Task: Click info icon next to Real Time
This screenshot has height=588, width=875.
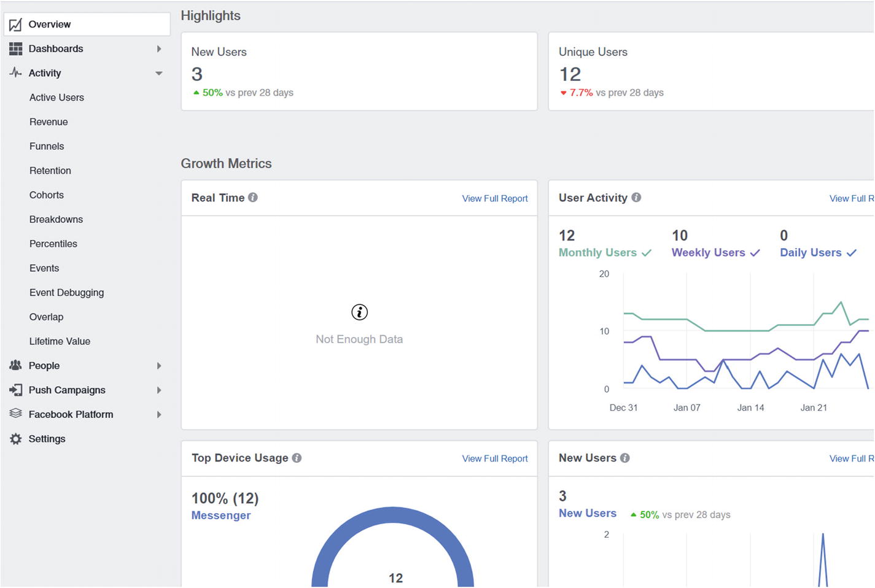Action: (253, 198)
